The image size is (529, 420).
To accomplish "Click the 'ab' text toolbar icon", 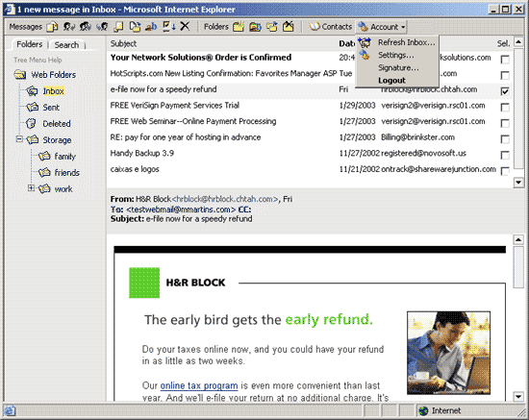I will click(x=151, y=26).
